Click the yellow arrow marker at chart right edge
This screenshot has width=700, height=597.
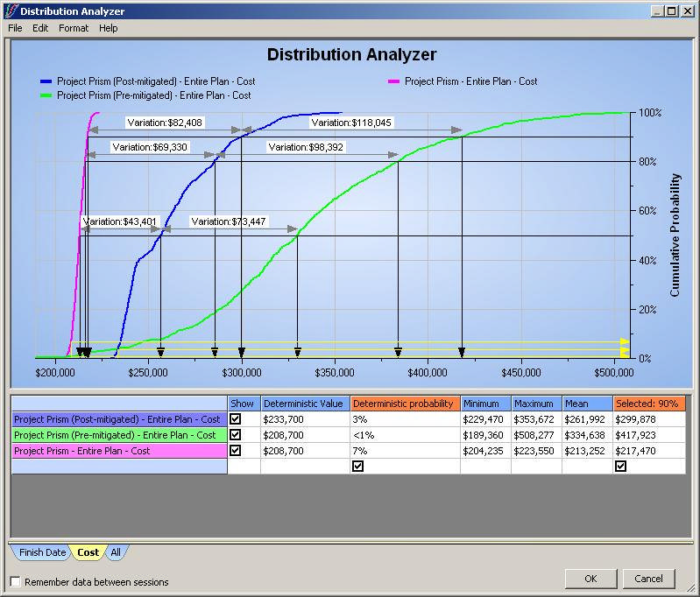tap(625, 342)
